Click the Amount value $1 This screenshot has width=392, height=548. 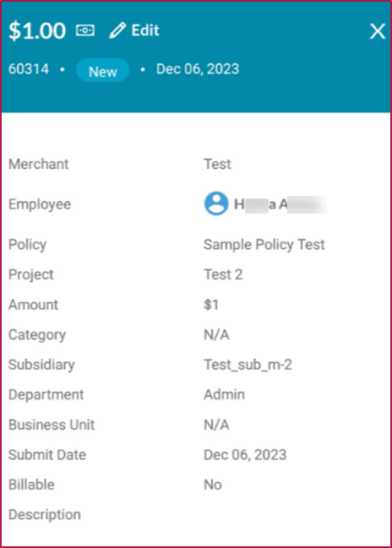tap(211, 305)
